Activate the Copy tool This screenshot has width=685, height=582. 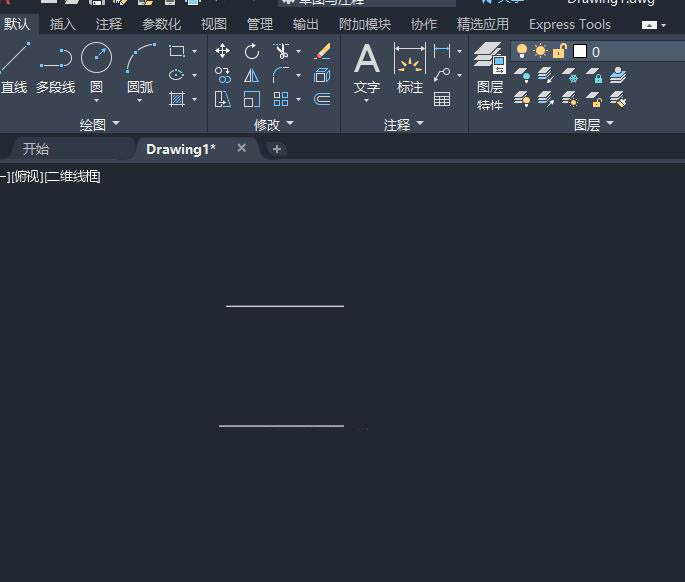223,75
